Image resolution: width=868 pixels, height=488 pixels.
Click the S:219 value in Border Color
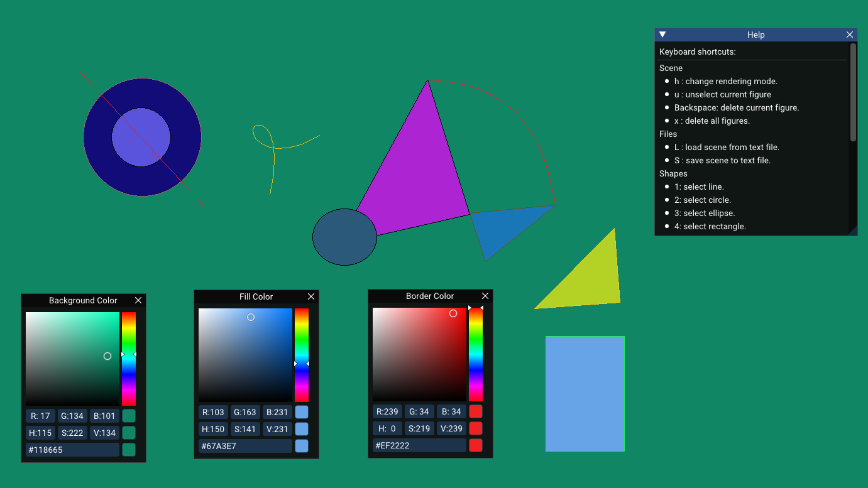pos(419,428)
